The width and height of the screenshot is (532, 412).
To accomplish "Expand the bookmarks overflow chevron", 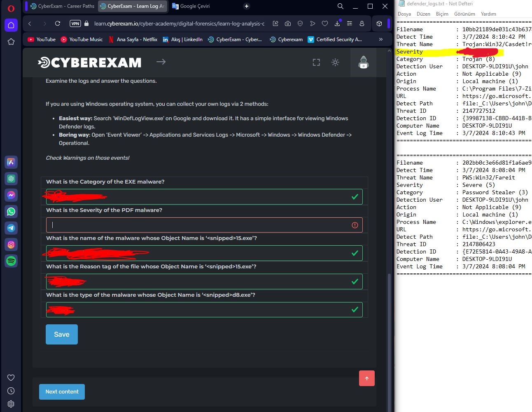I will 380,39.
